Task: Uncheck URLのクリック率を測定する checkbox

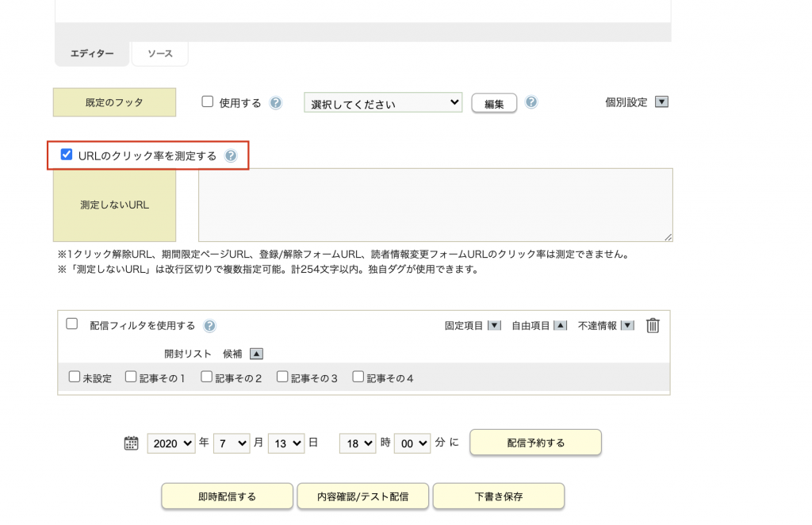Action: pyautogui.click(x=67, y=155)
